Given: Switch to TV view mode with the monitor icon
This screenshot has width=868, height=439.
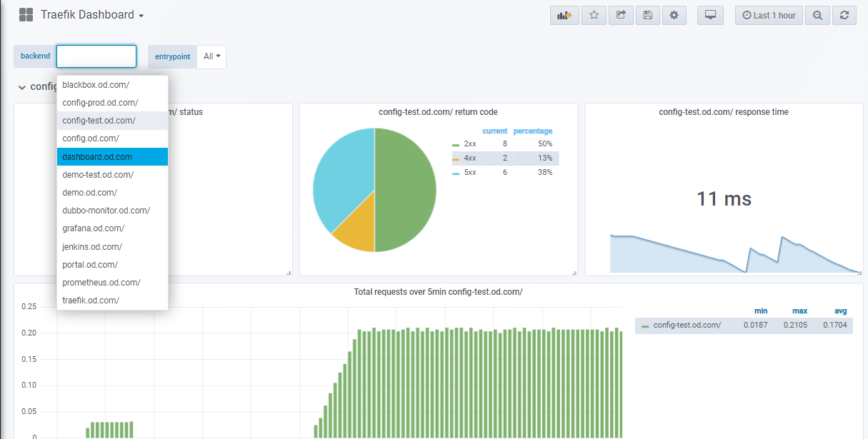Looking at the screenshot, I should 710,15.
